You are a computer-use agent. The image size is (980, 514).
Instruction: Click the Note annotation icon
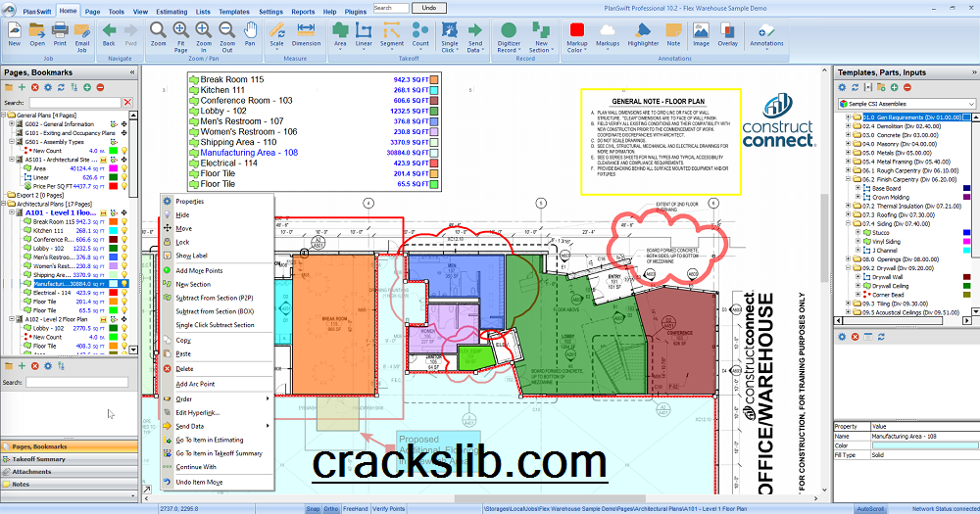click(673, 29)
